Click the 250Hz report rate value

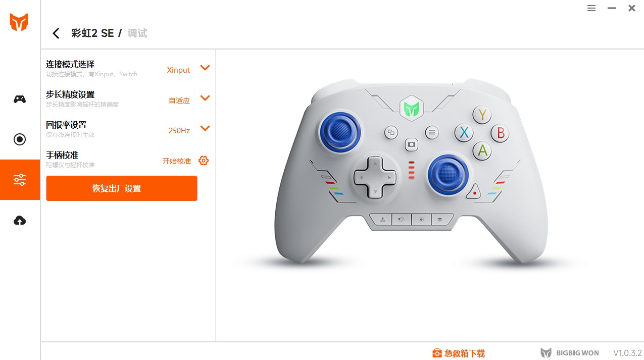coord(179,131)
